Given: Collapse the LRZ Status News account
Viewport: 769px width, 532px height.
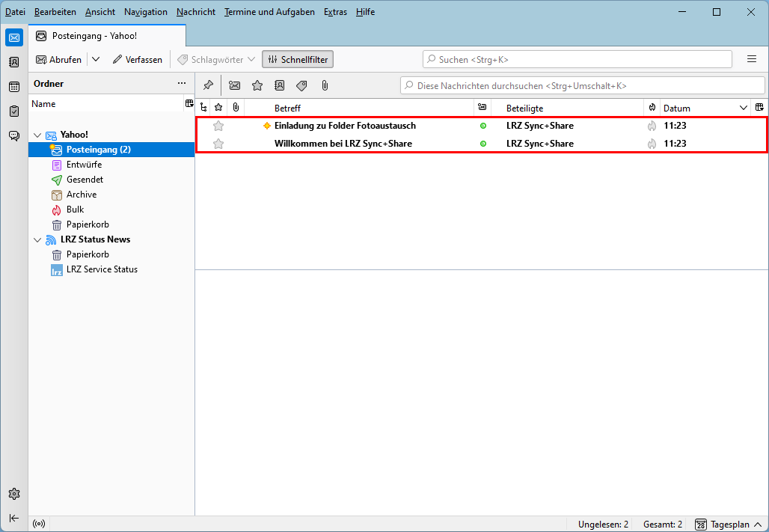Looking at the screenshot, I should tap(37, 239).
